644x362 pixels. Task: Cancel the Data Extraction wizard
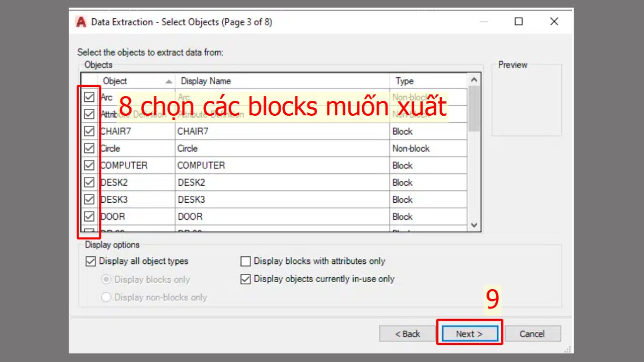(x=533, y=333)
